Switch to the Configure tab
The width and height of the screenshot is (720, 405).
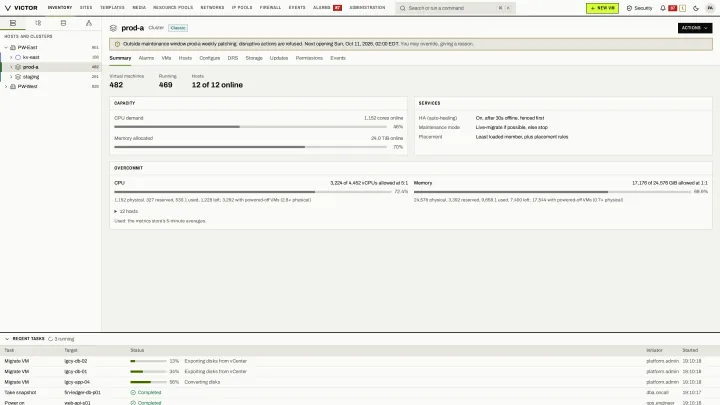coord(209,58)
